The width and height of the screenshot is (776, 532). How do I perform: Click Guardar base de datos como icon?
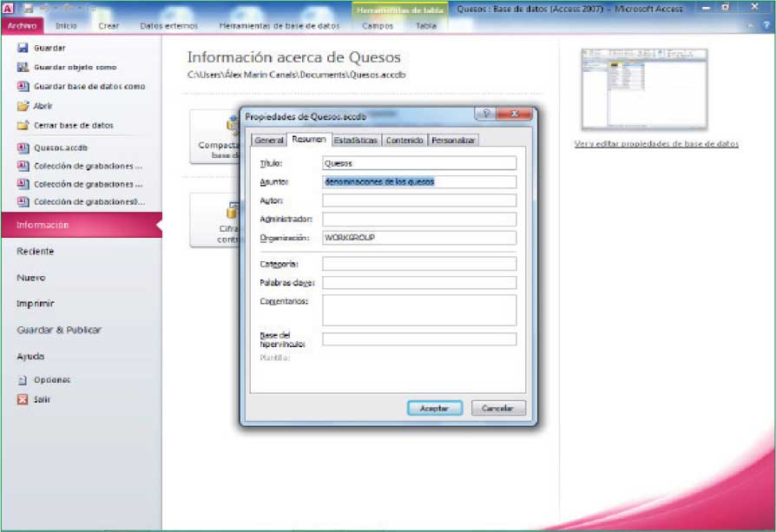point(23,87)
